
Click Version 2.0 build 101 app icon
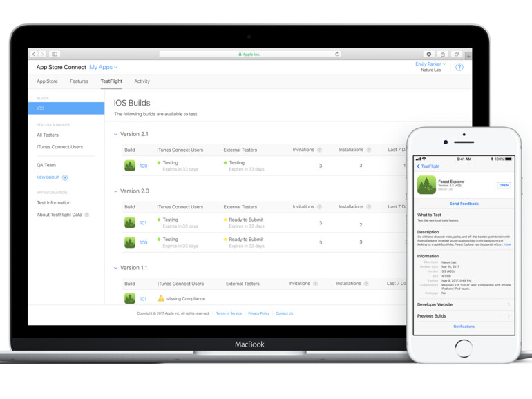point(130,222)
